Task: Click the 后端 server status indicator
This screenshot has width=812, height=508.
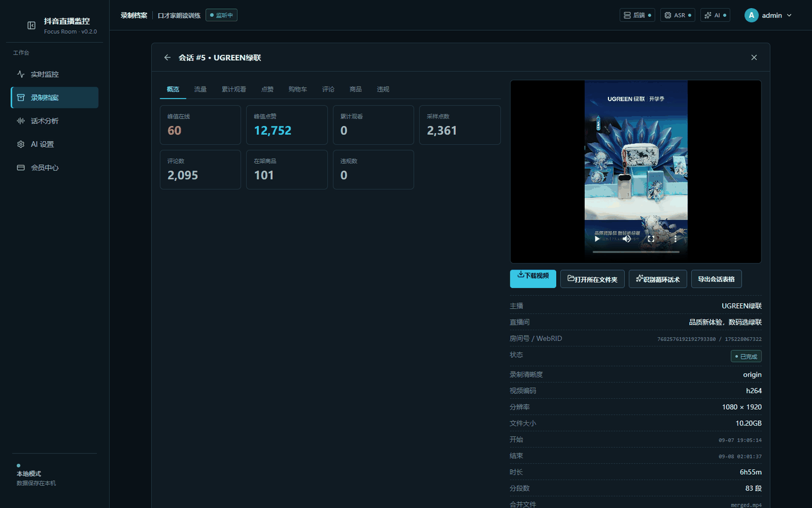Action: click(x=637, y=15)
